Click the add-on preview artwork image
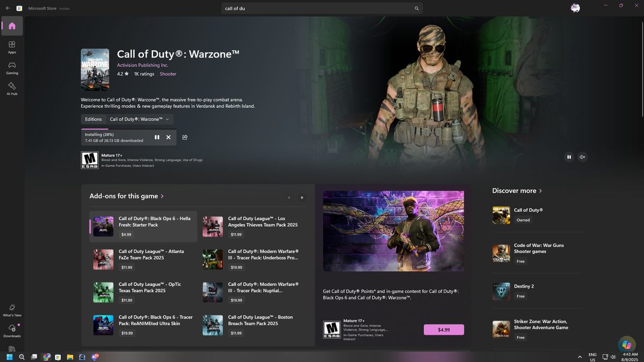The height and width of the screenshot is (362, 644). (393, 231)
